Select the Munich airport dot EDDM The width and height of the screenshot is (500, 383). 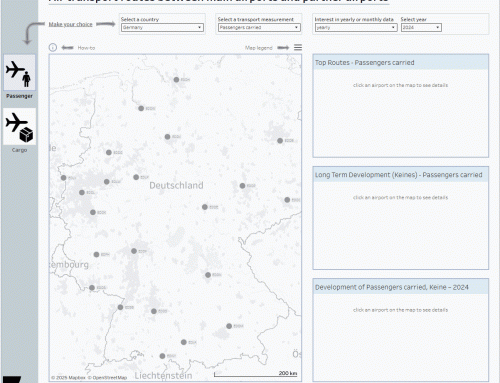[x=229, y=326]
